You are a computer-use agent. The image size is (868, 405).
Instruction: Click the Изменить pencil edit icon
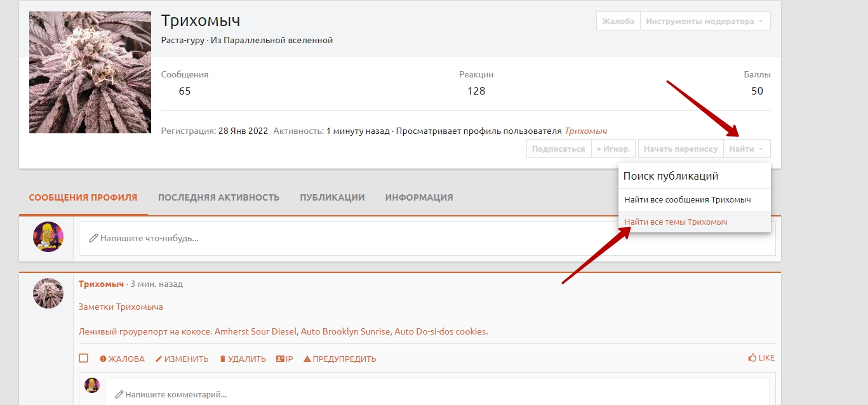click(159, 359)
